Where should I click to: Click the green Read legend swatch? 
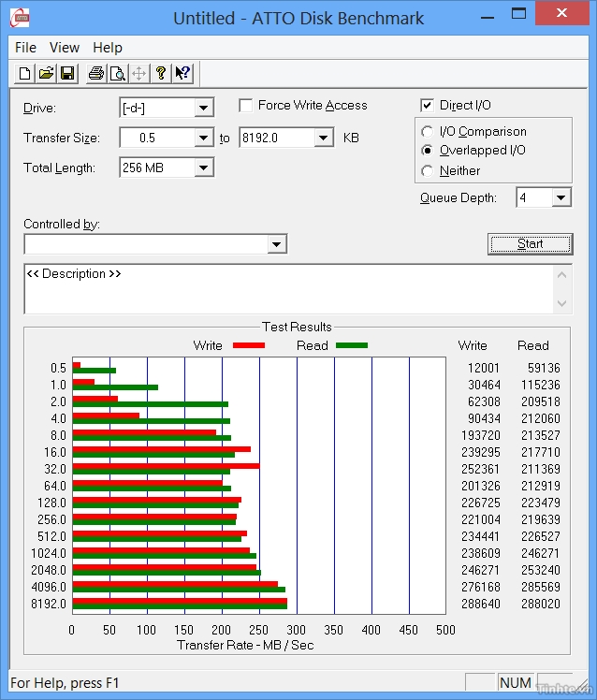point(352,345)
